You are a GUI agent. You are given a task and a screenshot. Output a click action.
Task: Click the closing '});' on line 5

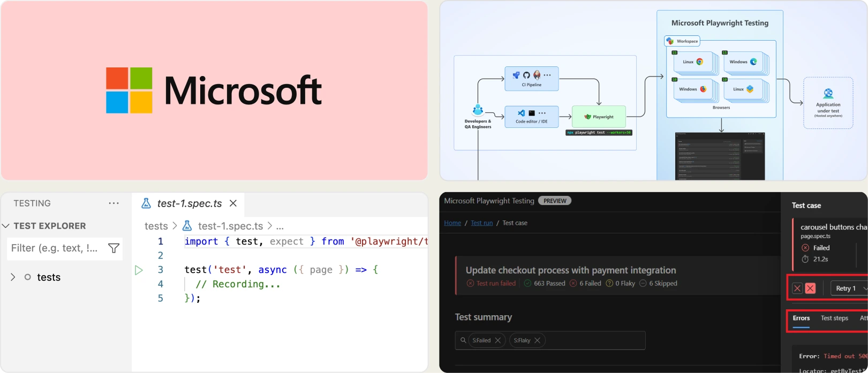pos(192,298)
